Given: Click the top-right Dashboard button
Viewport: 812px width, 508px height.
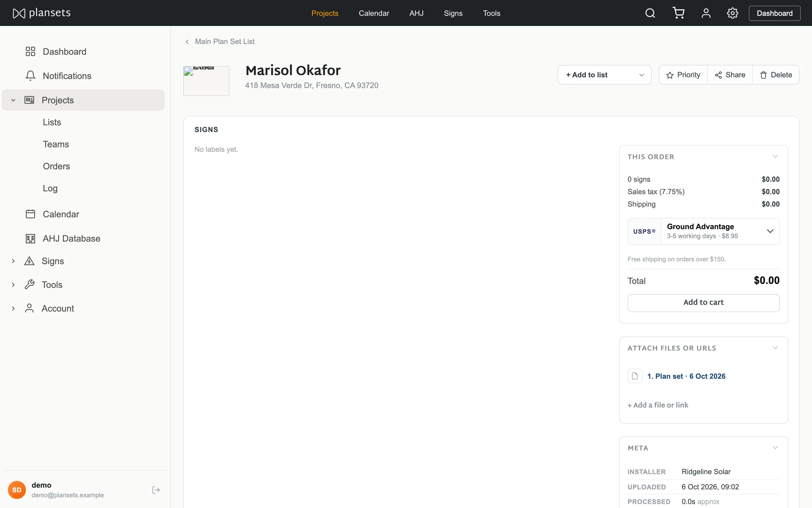Looking at the screenshot, I should tap(775, 13).
